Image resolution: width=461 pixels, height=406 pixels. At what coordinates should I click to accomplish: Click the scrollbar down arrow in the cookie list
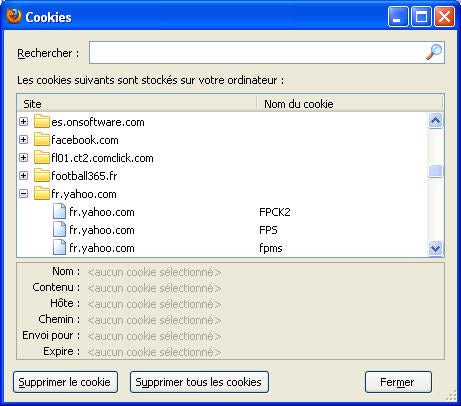coord(435,248)
